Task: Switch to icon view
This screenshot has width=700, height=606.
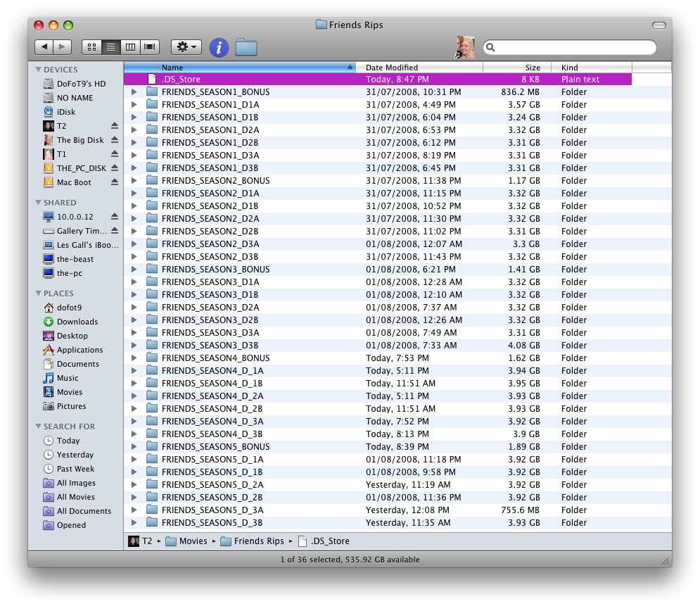Action: (x=91, y=47)
